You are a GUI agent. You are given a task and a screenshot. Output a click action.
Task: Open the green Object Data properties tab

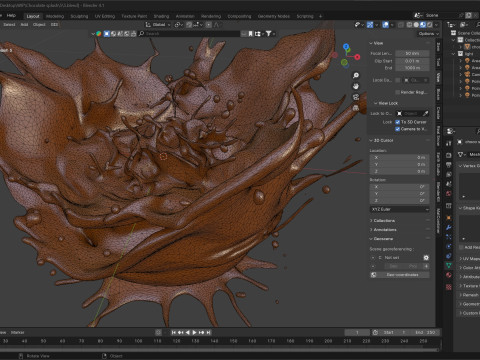tap(449, 265)
